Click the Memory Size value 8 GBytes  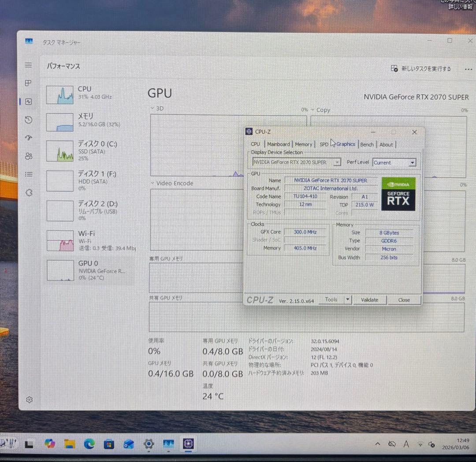[389, 232]
